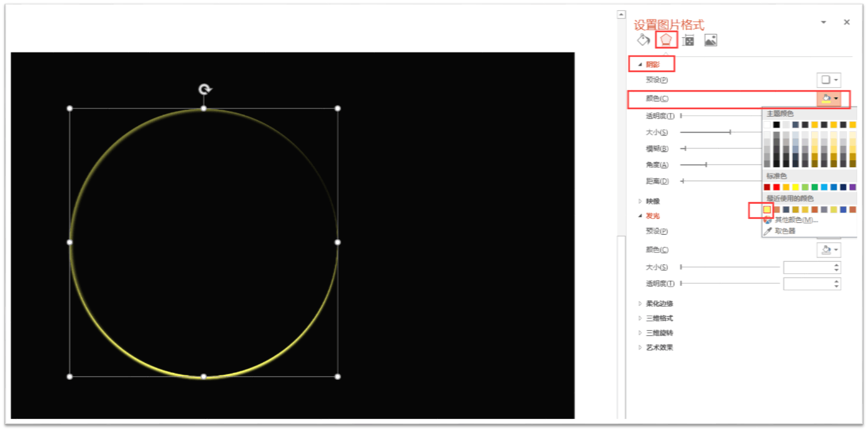Click the shadow 透明度(T) slider

tap(721, 115)
